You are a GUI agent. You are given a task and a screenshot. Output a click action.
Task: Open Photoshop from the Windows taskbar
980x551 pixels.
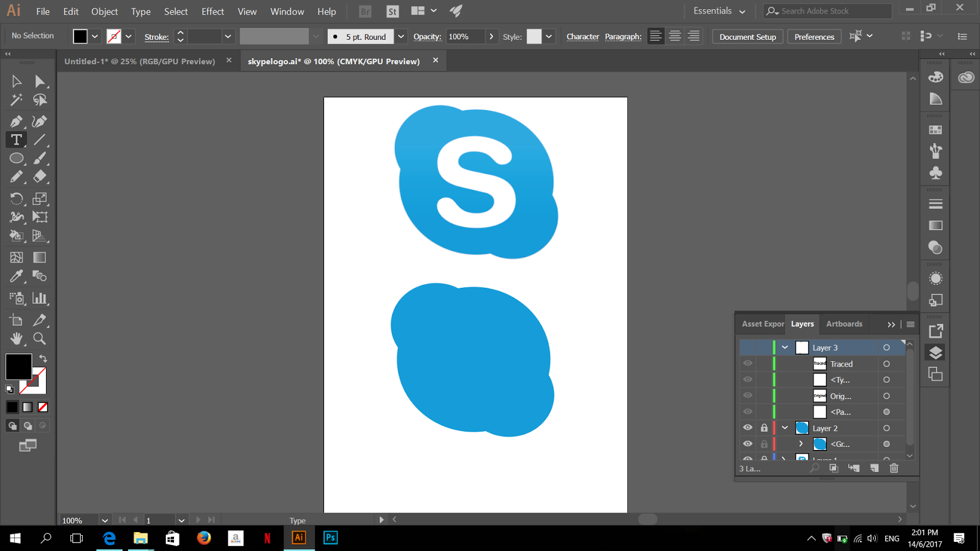331,538
